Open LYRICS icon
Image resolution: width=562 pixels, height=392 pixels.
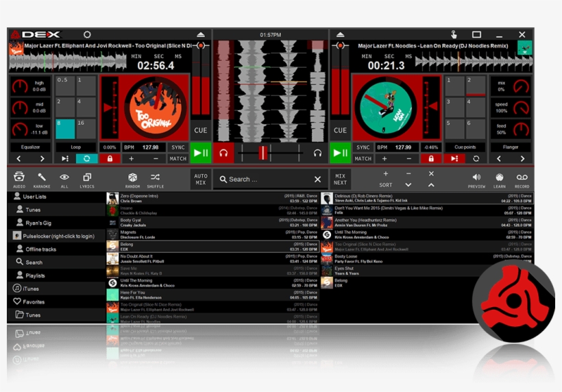click(87, 180)
